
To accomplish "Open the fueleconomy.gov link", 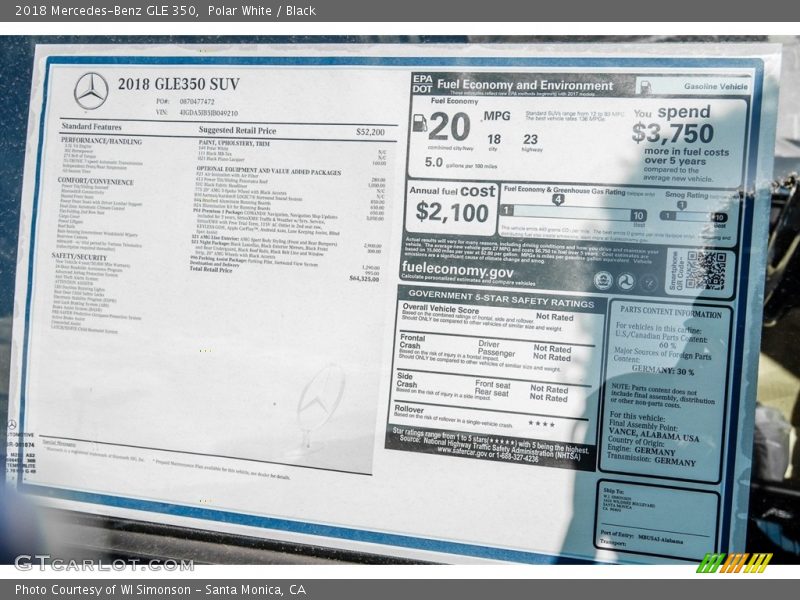I will coord(457,268).
